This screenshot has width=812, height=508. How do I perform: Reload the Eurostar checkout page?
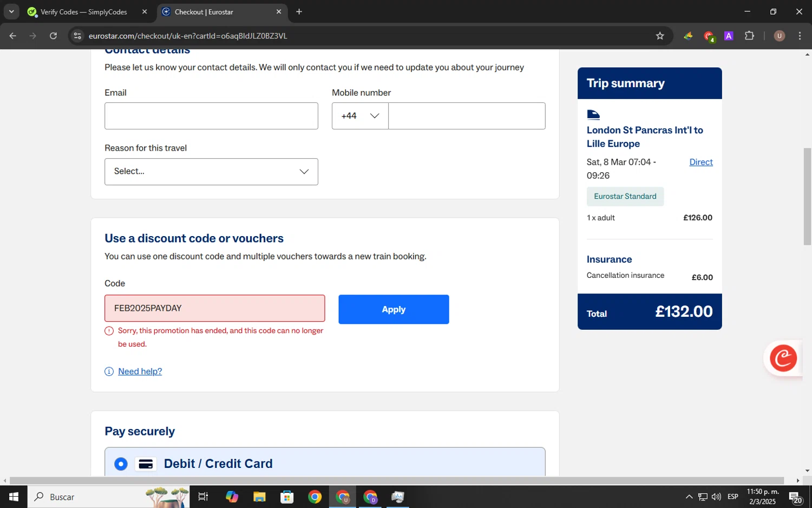[53, 36]
